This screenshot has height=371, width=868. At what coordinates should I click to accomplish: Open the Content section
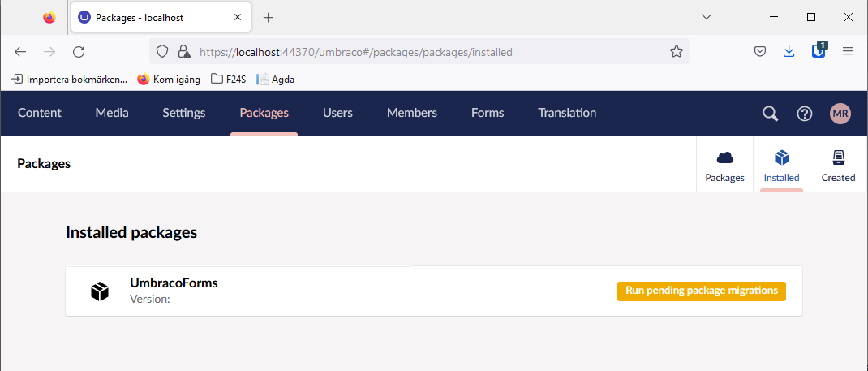point(39,113)
